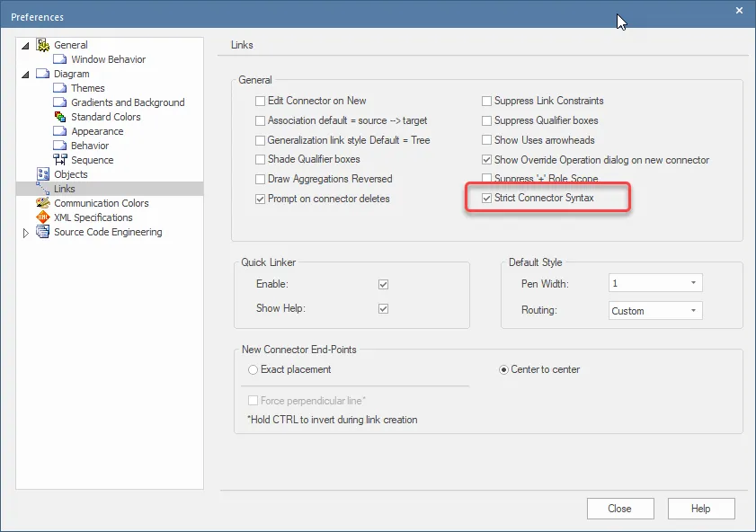Viewport: 756px width, 532px height.
Task: Click the Appearance page icon
Action: (x=60, y=131)
